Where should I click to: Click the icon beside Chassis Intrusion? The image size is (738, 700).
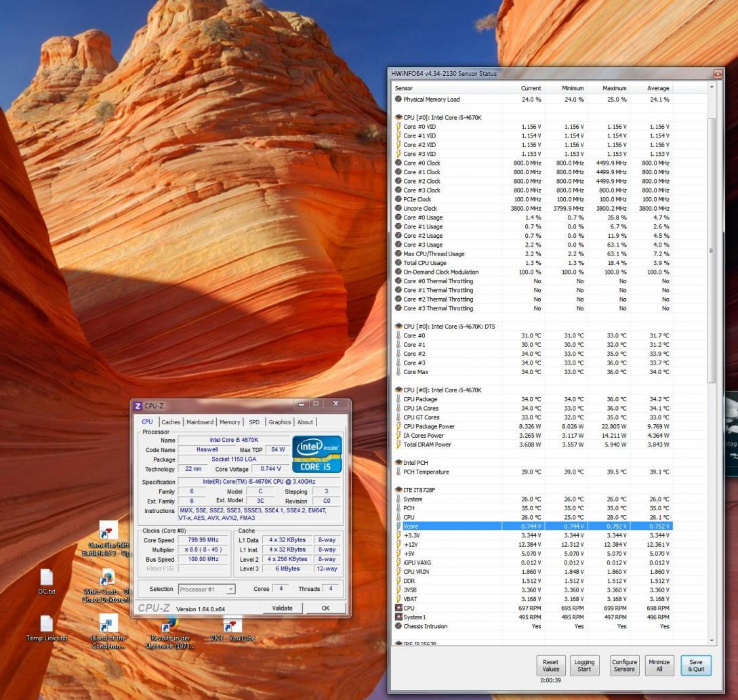398,626
